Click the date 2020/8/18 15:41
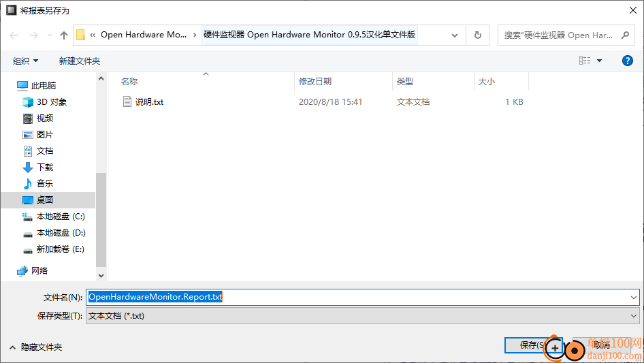This screenshot has height=363, width=644. point(331,102)
